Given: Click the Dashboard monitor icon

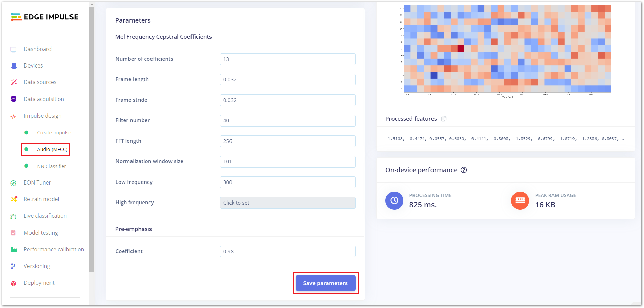Looking at the screenshot, I should [x=14, y=49].
